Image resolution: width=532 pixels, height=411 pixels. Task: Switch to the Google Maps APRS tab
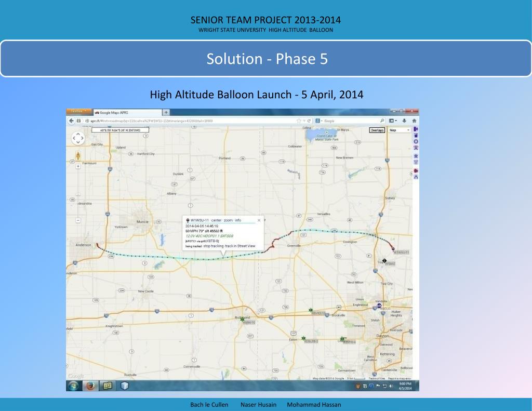(128, 112)
